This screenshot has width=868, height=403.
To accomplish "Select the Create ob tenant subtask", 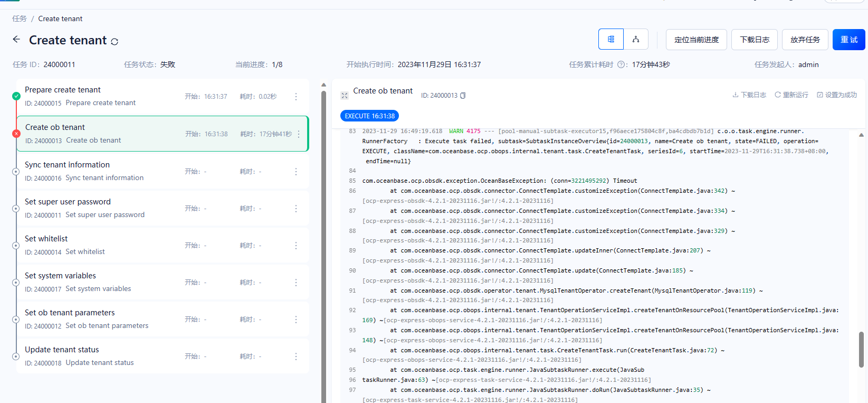I will (163, 134).
